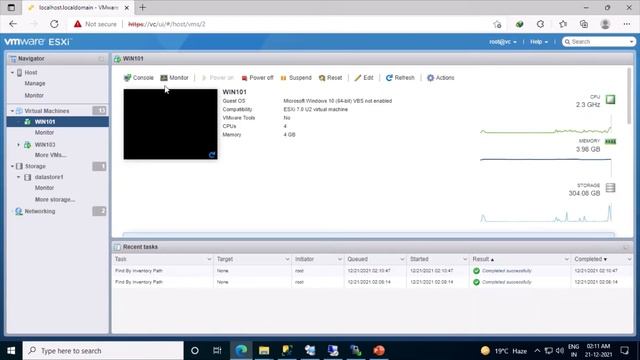Open the Windows Start menu
640x360 pixels.
11,351
